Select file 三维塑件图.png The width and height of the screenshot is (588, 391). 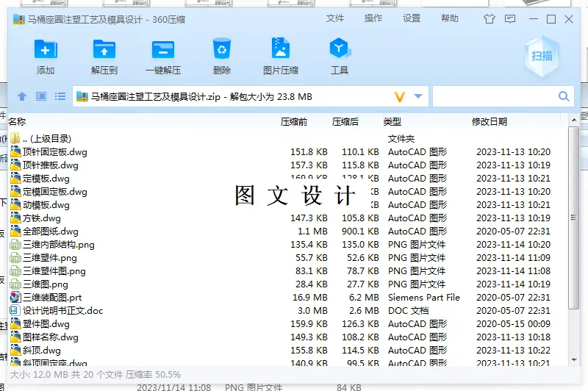pos(287,271)
